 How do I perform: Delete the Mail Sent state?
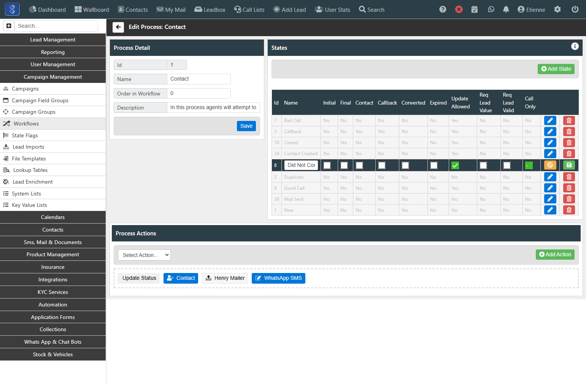(x=569, y=199)
